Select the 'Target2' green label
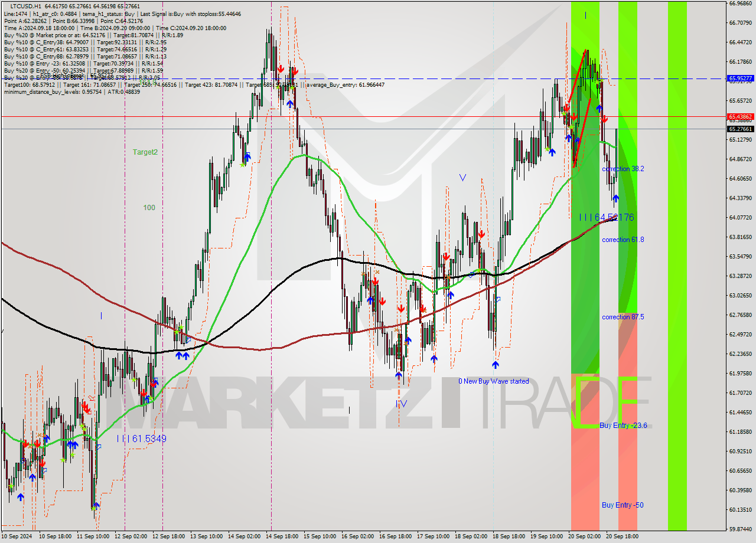Viewport: 756px width, 543px height. [145, 152]
